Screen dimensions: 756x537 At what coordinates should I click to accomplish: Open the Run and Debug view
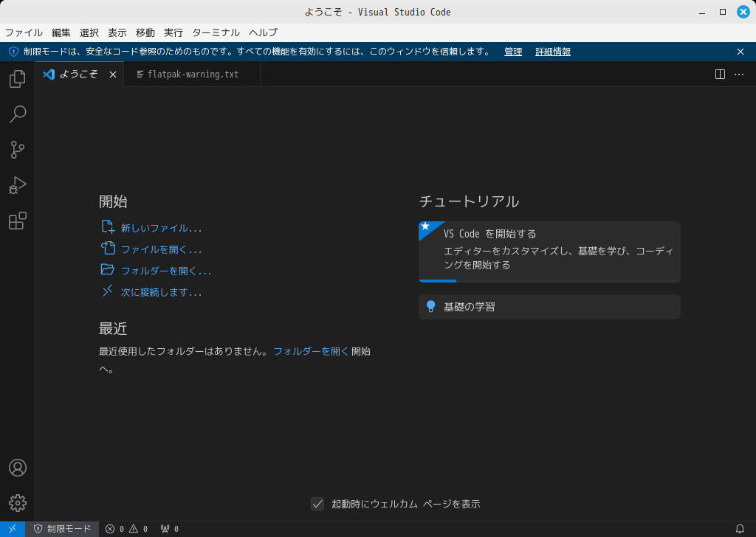[18, 185]
